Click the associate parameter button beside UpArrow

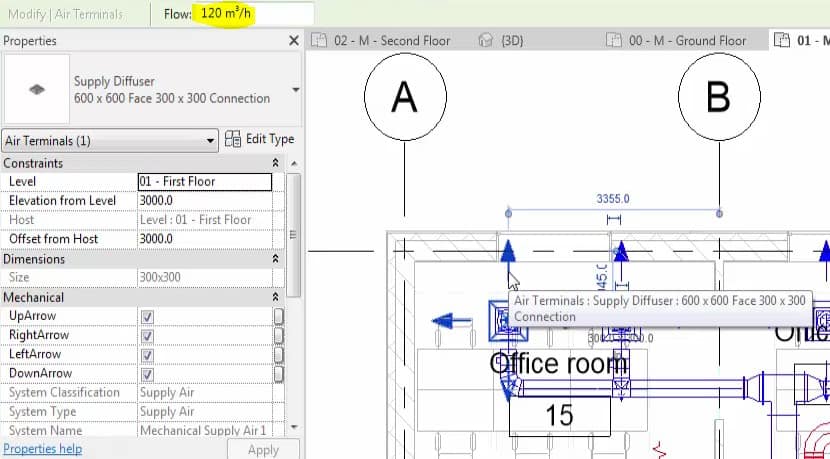pyautogui.click(x=278, y=316)
